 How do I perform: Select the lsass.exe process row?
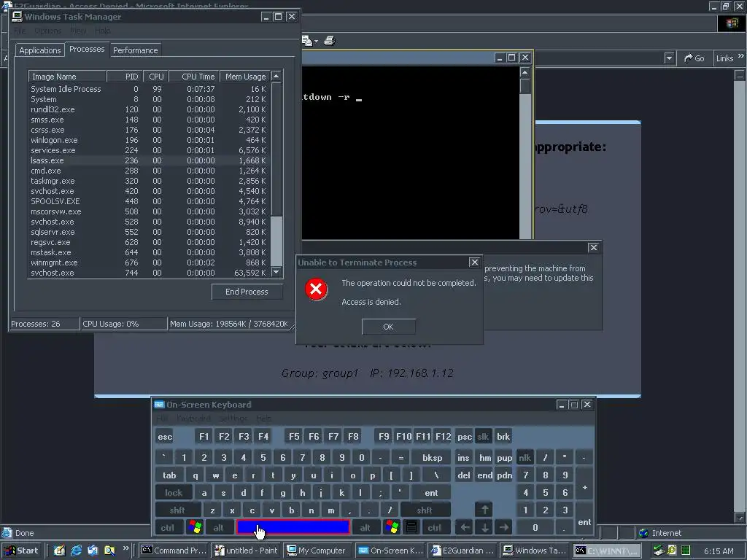point(149,160)
